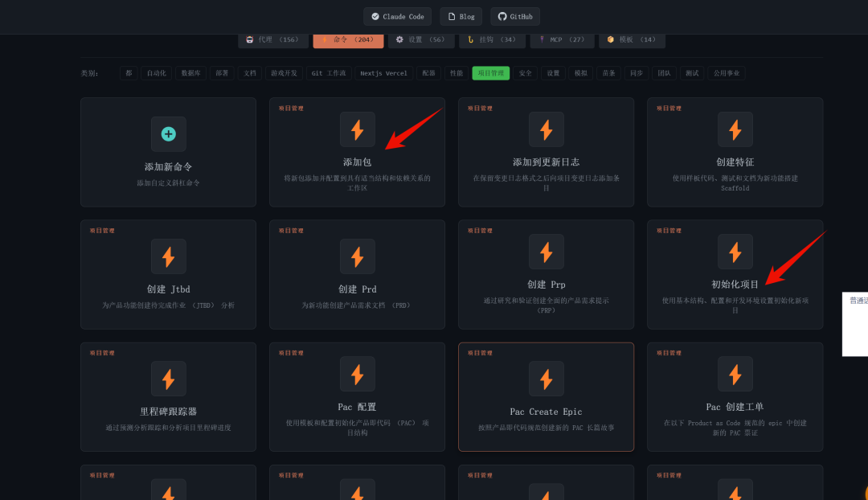The image size is (868, 500).
Task: Click the lightning icon on Pac 创建工单 card
Action: 735,375
